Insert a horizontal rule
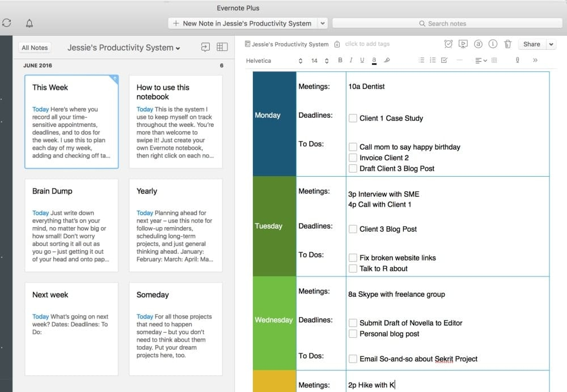This screenshot has height=392, width=567. tap(460, 61)
